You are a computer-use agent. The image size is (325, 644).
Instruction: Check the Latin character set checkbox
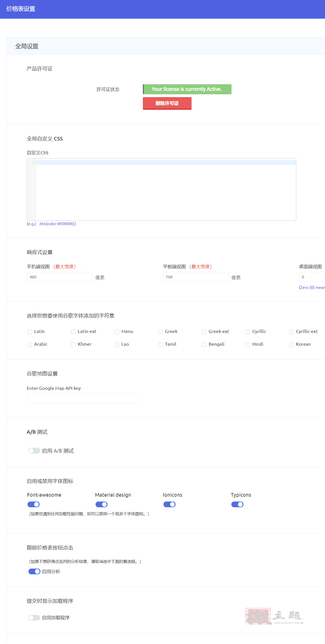(x=30, y=332)
